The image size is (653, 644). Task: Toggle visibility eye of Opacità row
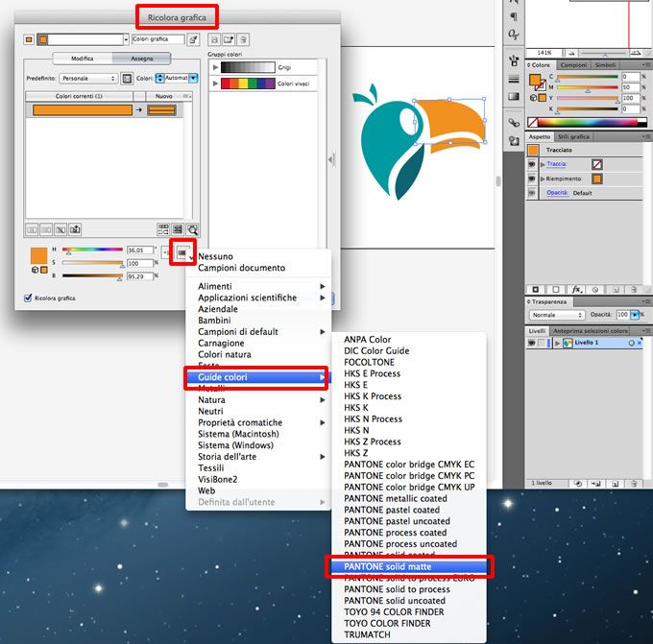pos(532,193)
